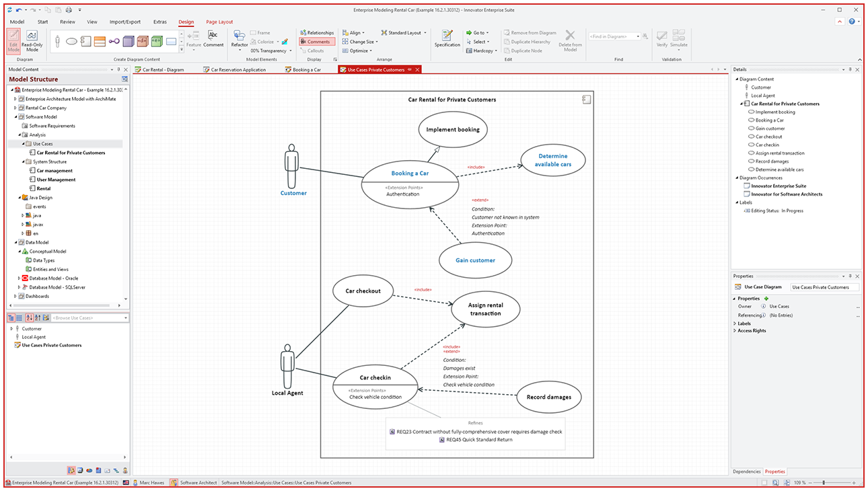Click Delete from Model

(570, 42)
